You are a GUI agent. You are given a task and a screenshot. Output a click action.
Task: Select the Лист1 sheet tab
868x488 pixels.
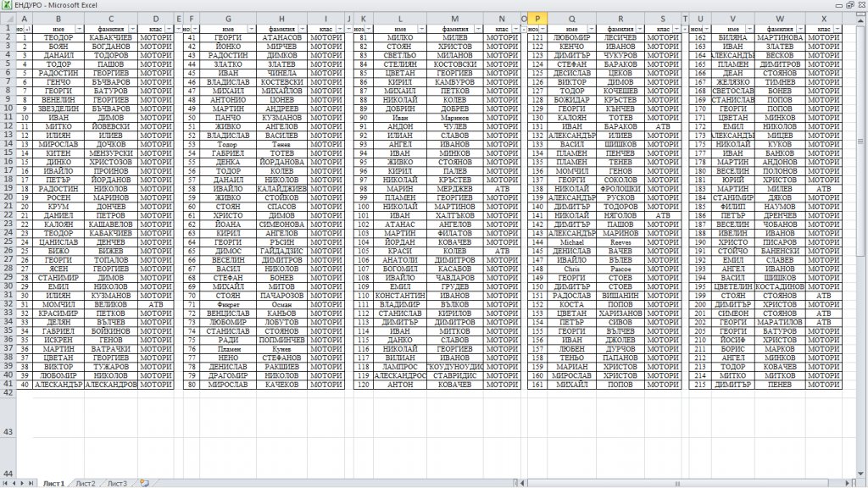[x=53, y=483]
